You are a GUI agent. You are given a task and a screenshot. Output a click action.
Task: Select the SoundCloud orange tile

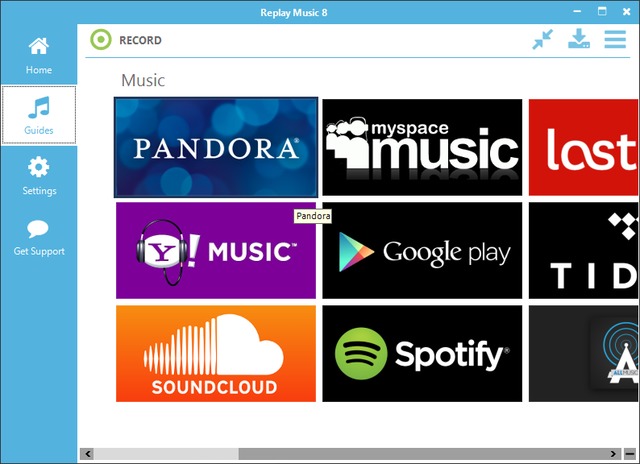(216, 353)
